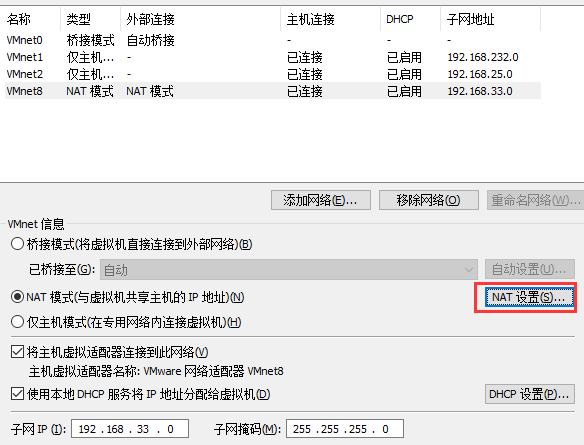Click subnet address 192.168.25.0 cell

point(480,74)
